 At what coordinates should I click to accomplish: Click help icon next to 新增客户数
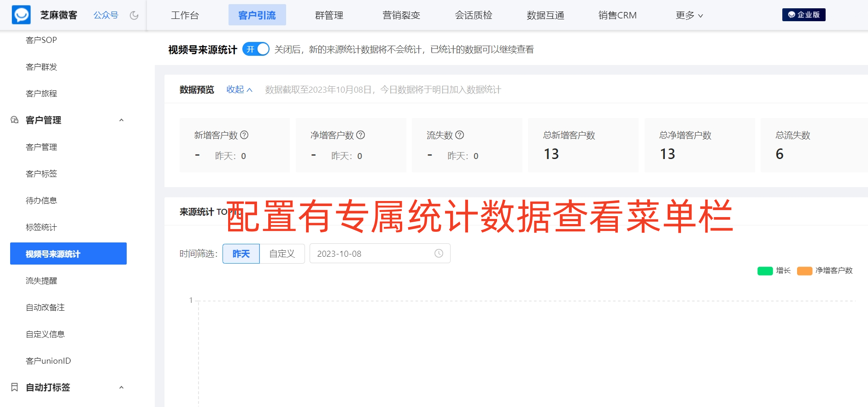pos(245,135)
